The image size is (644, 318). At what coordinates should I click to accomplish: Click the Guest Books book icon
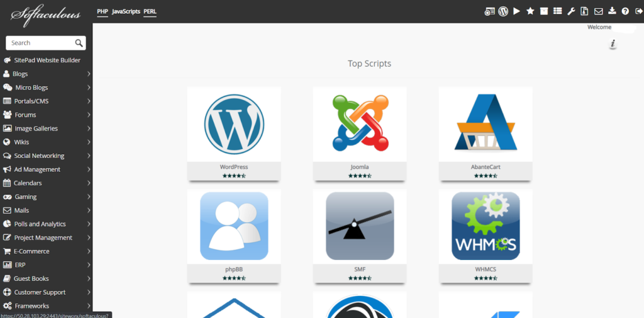[6, 278]
